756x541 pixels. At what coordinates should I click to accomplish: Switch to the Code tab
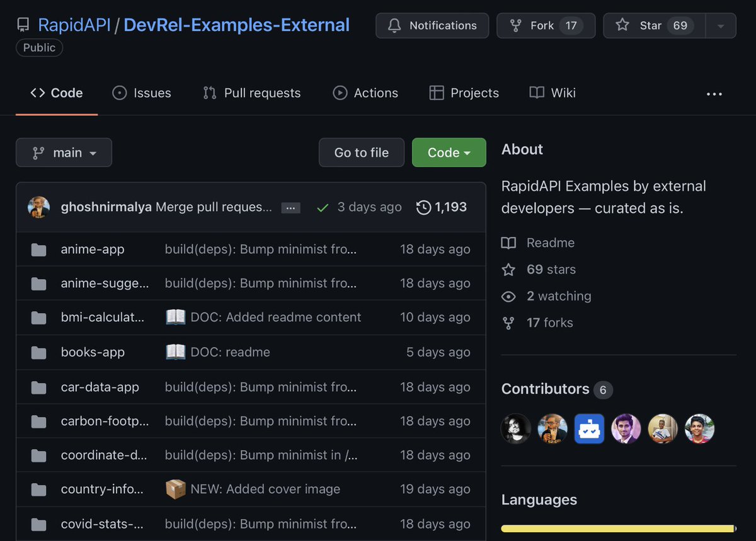tap(57, 93)
